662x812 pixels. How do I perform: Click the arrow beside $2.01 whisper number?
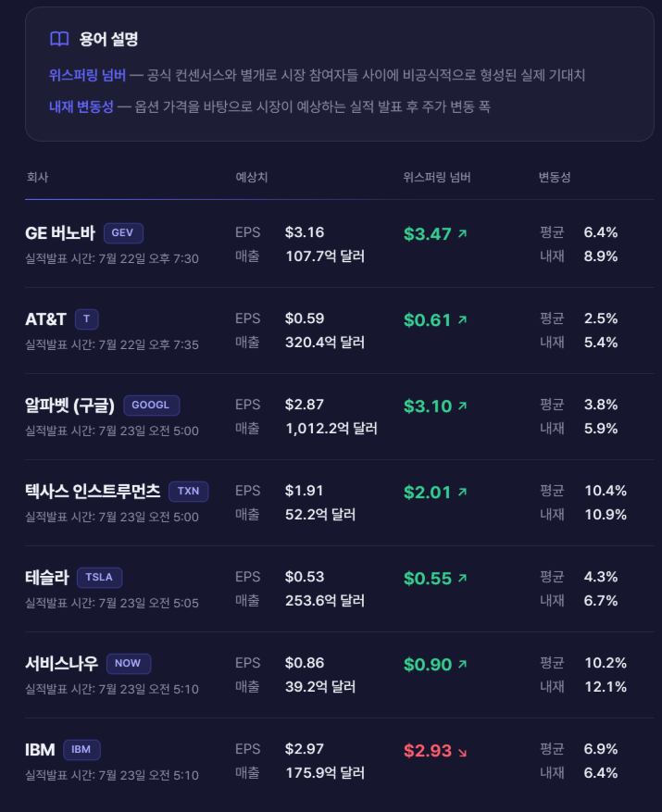(462, 492)
